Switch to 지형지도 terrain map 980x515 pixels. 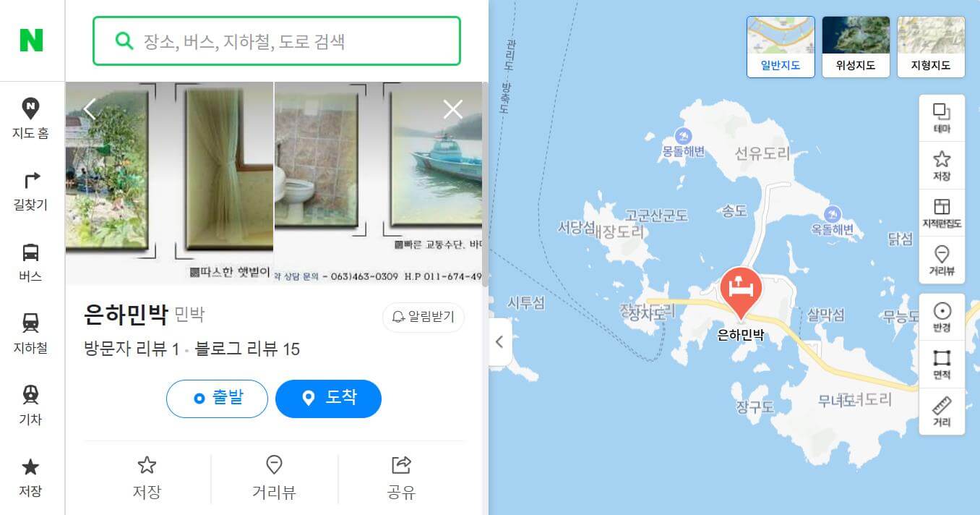[x=931, y=47]
